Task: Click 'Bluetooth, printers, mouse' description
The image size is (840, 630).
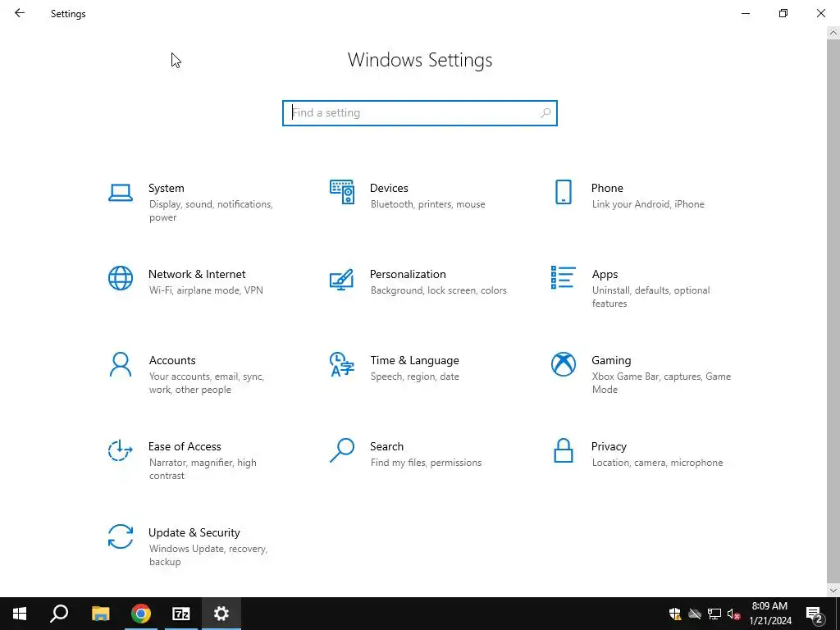Action: tap(428, 204)
